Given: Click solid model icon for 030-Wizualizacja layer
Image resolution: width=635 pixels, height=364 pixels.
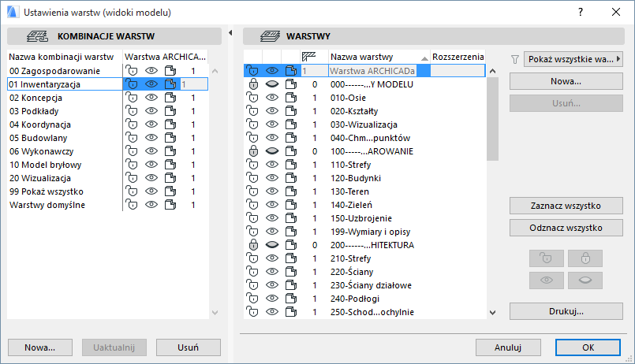Looking at the screenshot, I should [291, 124].
